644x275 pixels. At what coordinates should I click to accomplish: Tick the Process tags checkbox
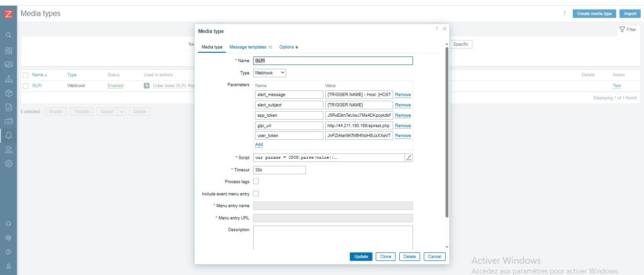256,181
